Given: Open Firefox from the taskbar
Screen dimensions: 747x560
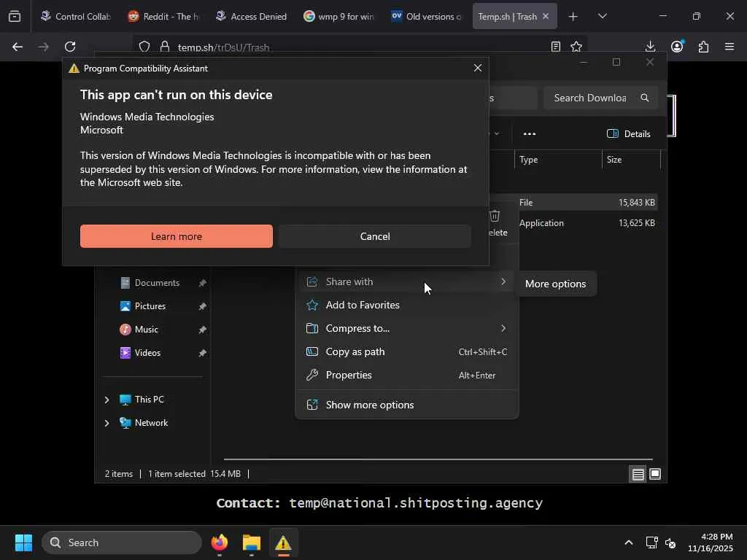Looking at the screenshot, I should (219, 542).
